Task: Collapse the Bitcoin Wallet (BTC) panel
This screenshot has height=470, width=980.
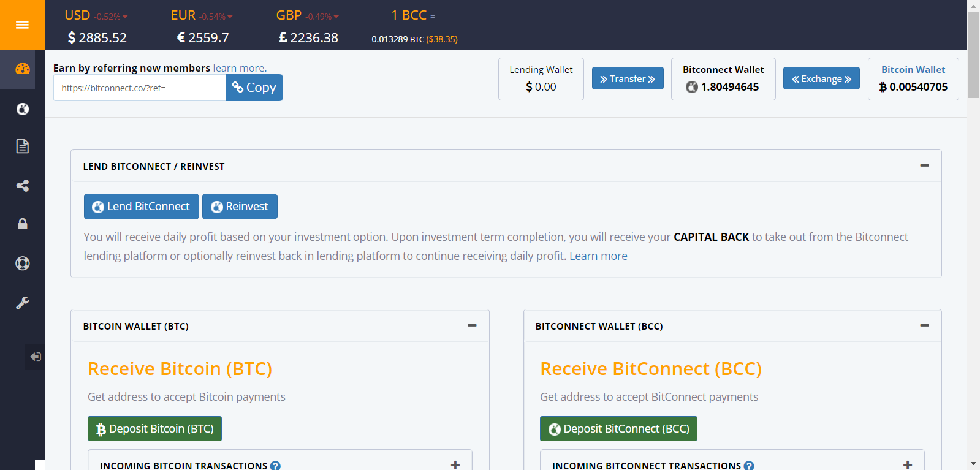Action: pyautogui.click(x=472, y=325)
